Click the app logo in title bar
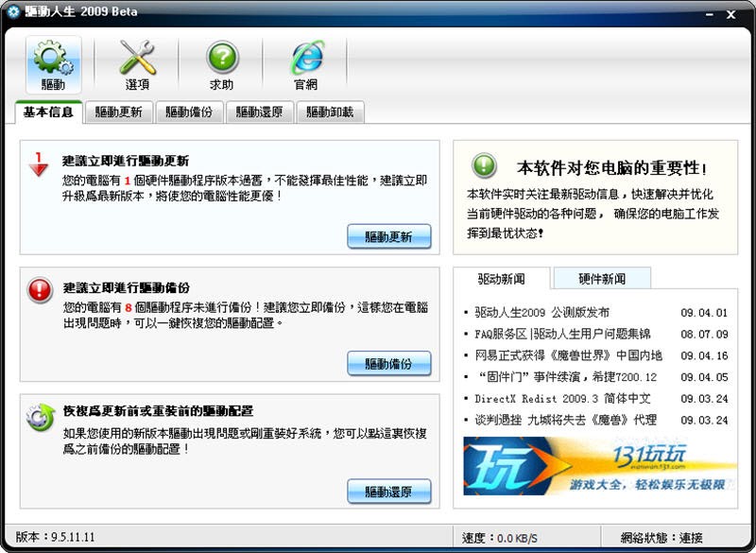 [13, 11]
